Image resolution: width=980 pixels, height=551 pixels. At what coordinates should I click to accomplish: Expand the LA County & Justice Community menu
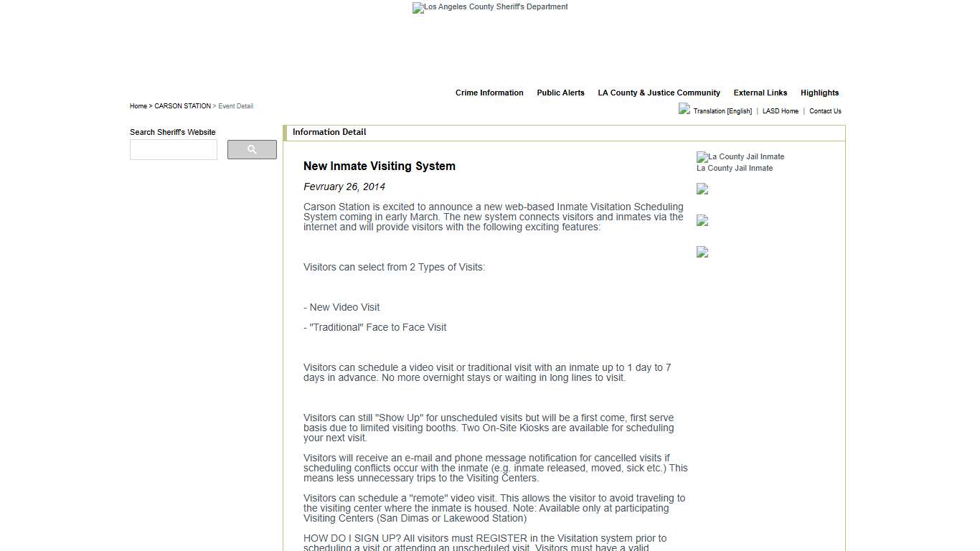click(659, 93)
